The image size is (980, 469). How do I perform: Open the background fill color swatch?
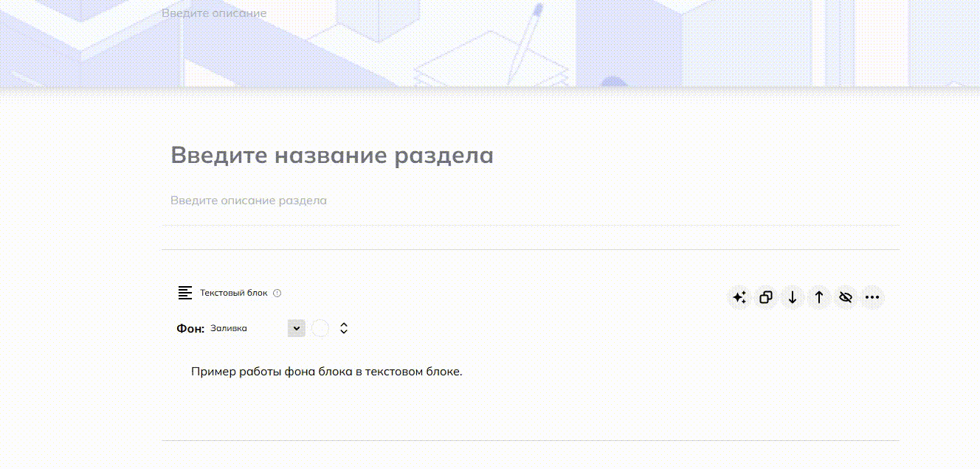coord(320,328)
